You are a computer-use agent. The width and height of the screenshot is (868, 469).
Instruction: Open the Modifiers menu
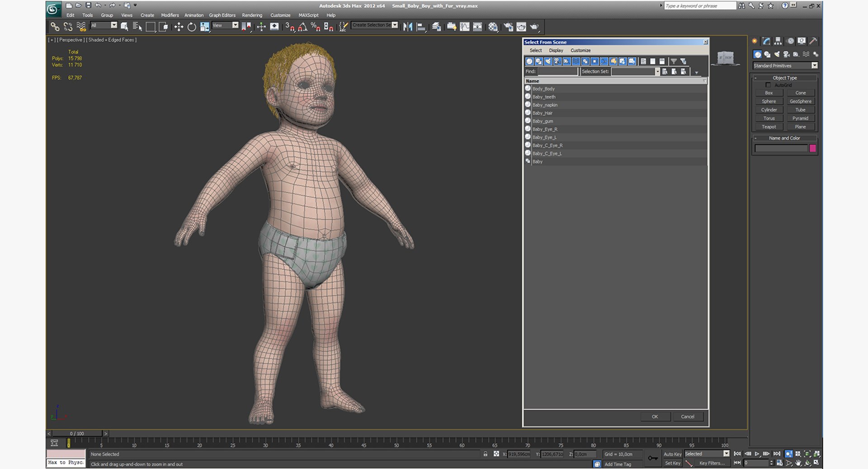point(170,15)
